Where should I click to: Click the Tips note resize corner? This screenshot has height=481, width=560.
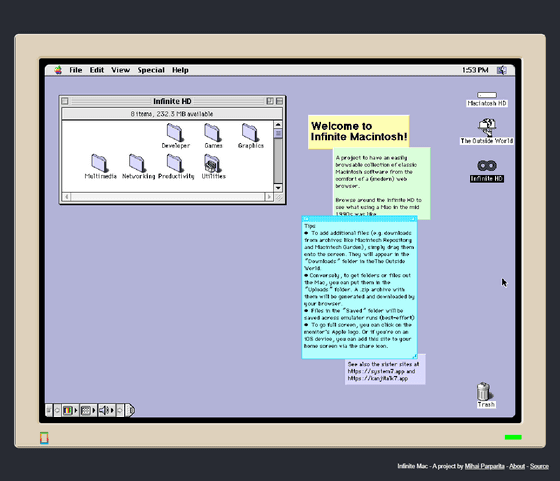point(414,356)
